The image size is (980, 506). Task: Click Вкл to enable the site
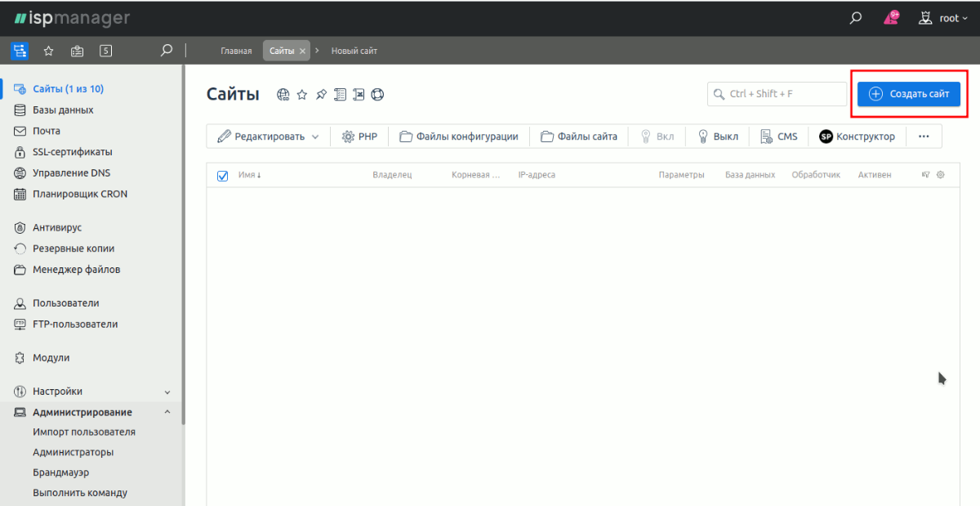[x=657, y=137]
